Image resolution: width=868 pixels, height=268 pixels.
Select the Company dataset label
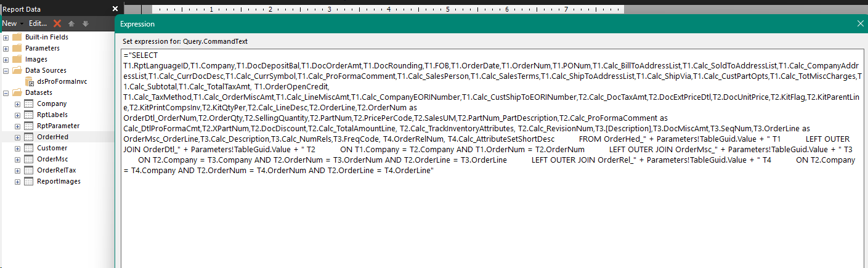[52, 104]
